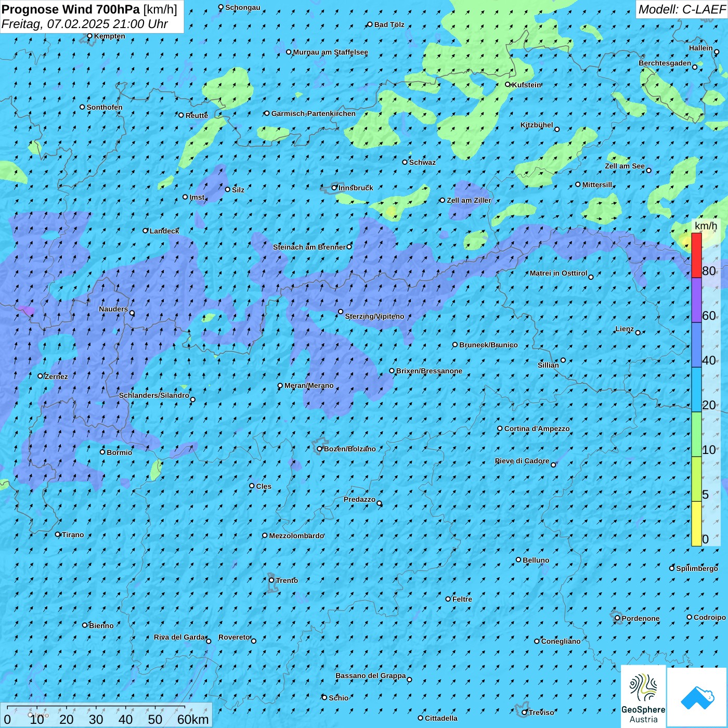This screenshot has width=728, height=728.
Task: Click the Sterzing/Vipiteno location dot
Action: click(341, 312)
